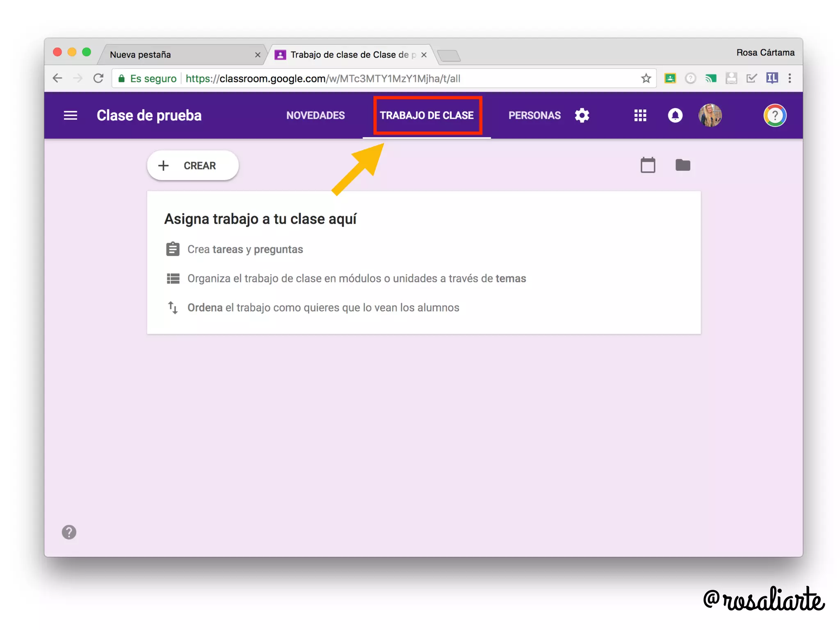This screenshot has height=630, width=840.
Task: Open the user profile avatar
Action: [710, 115]
